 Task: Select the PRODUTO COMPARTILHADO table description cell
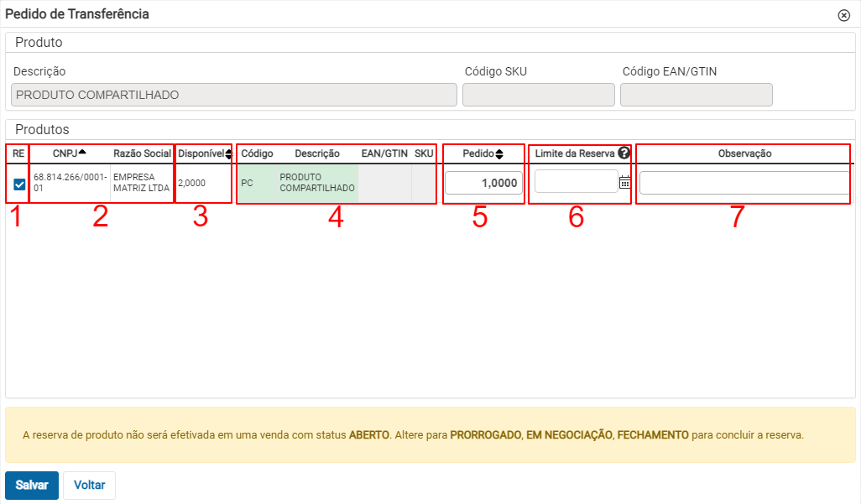tap(317, 182)
